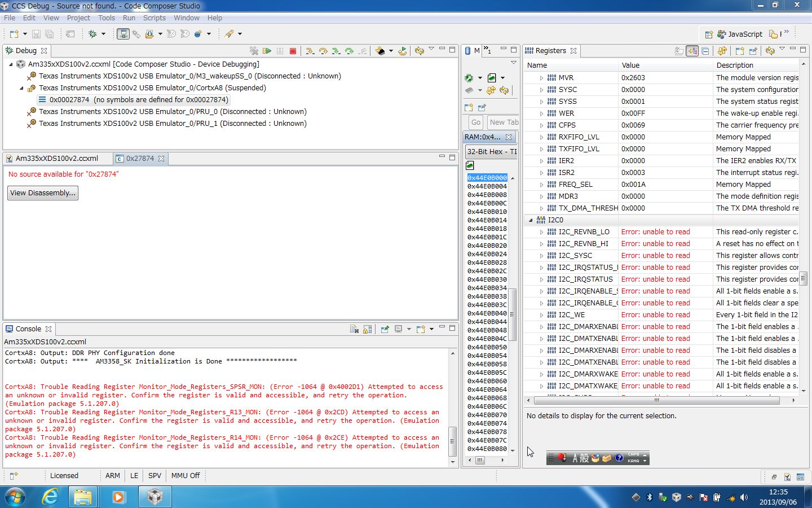Click the Load Program icon in main toolbar

(149, 34)
